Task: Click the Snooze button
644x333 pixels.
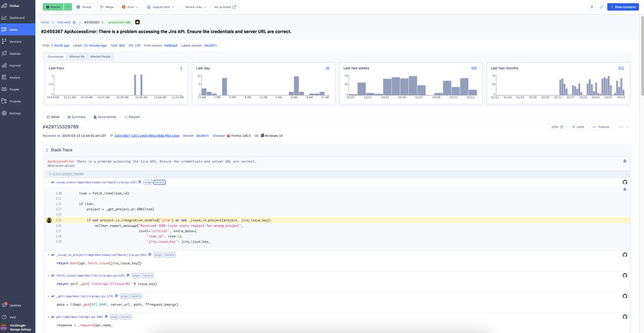Action: point(84,7)
